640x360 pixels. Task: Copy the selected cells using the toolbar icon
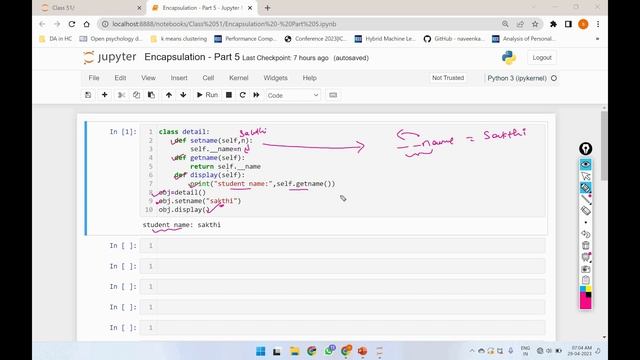(x=136, y=95)
